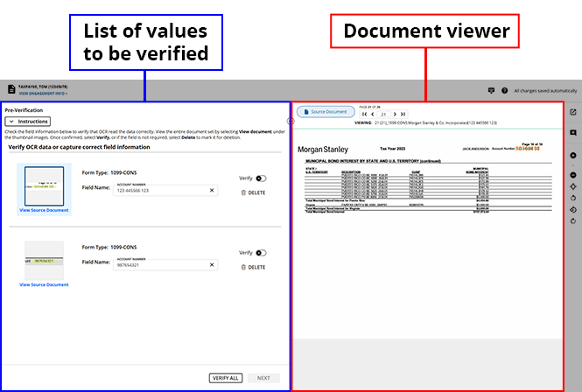Open the VIEW ENGAGEMENT INFO link
This screenshot has height=392, width=582.
(x=43, y=94)
